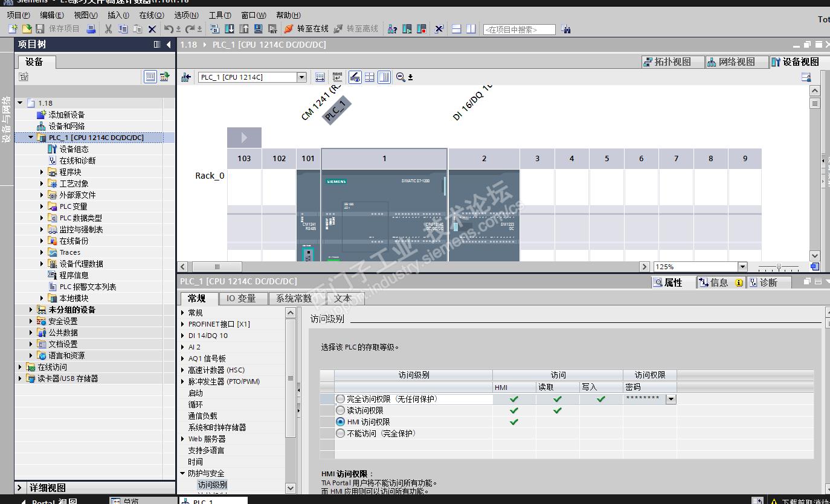Click the start CPU icon

coord(407,29)
